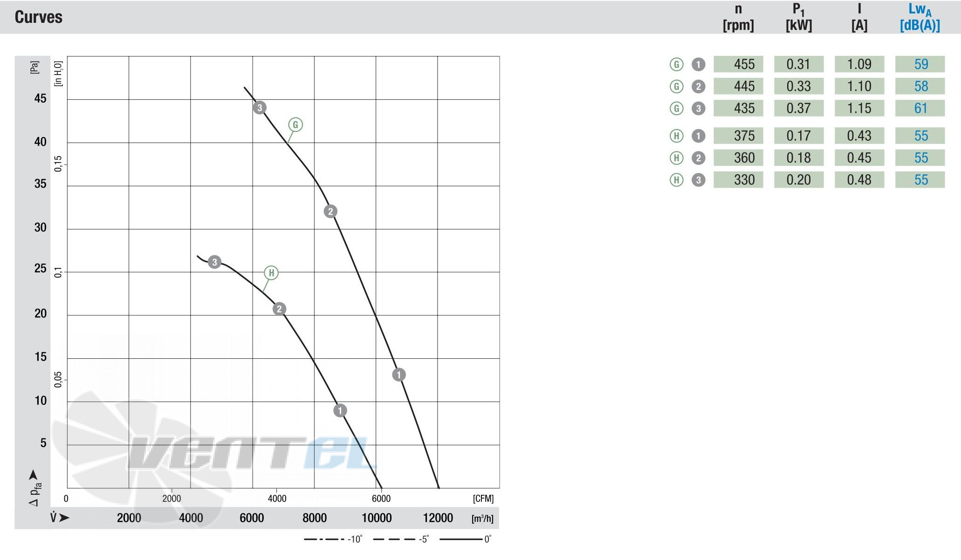Click marker 3 on curve H
This screenshot has width=961, height=560.
tap(214, 262)
